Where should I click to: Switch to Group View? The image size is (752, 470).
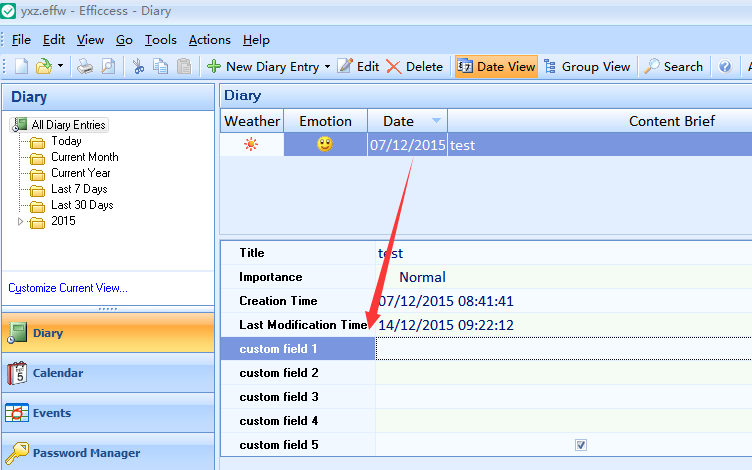click(587, 67)
